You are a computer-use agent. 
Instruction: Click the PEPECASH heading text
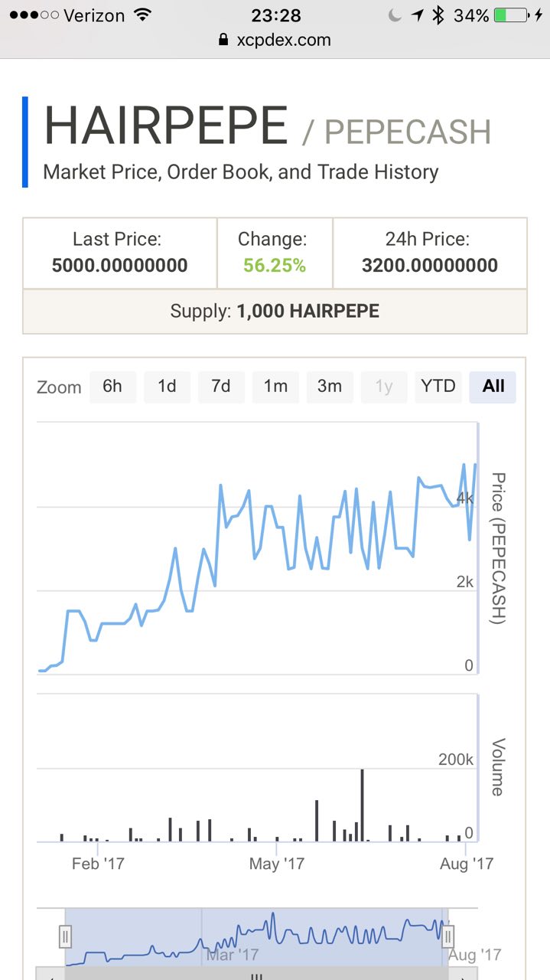click(x=408, y=132)
